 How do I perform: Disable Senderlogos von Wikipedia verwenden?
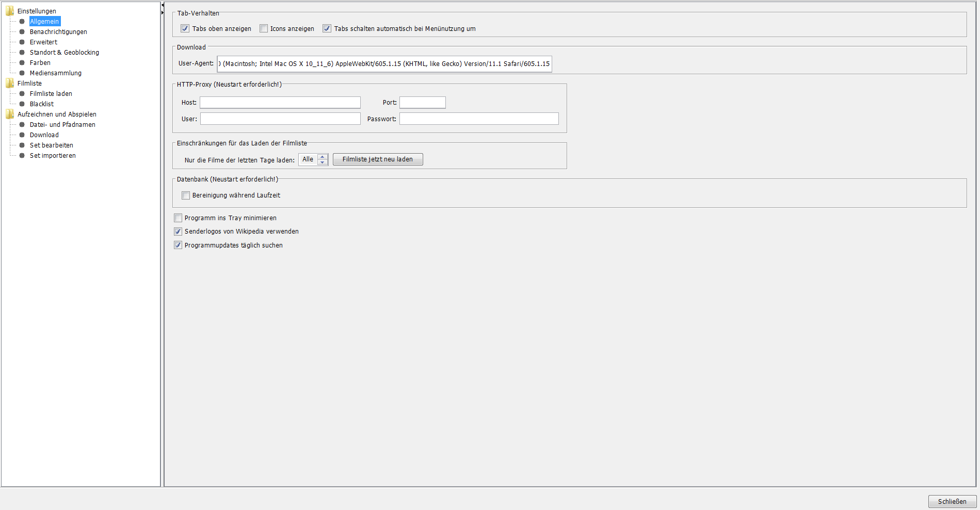tap(178, 232)
